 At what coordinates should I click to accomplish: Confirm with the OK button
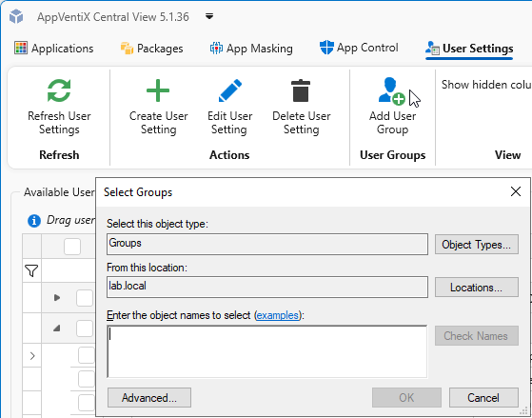coord(406,398)
